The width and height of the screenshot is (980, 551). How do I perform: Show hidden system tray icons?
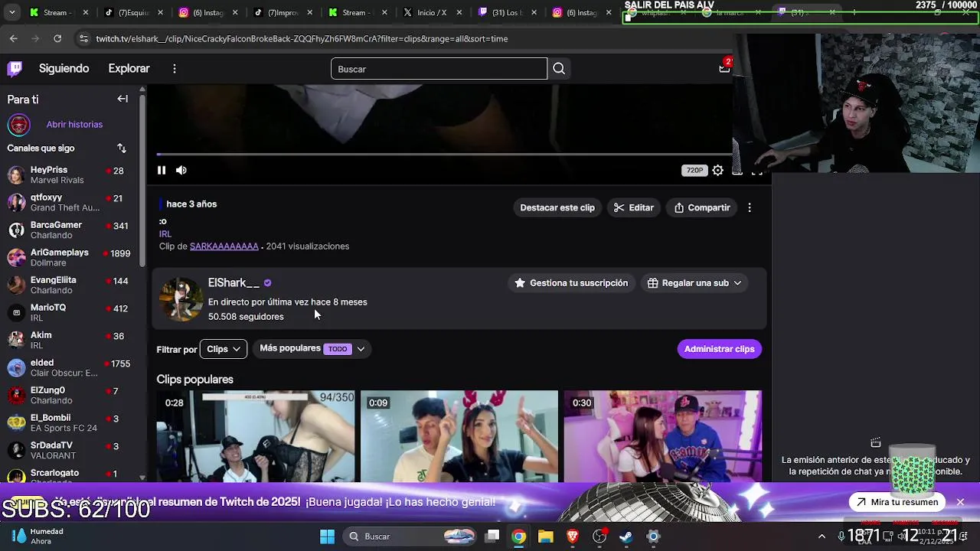pos(822,536)
